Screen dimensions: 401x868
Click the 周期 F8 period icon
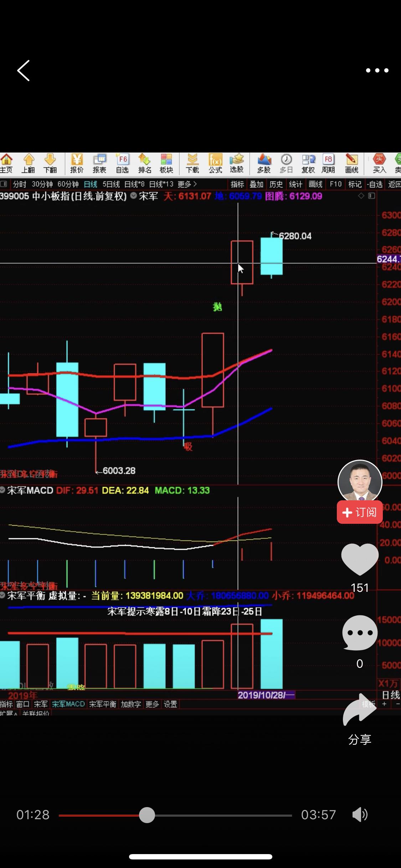(328, 164)
